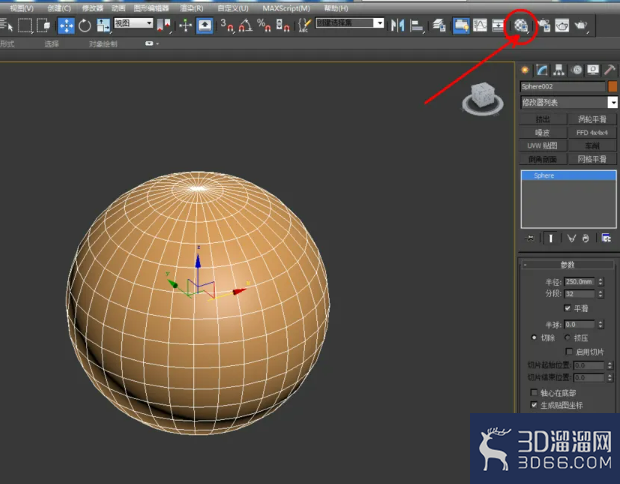Click the 噪波 modifier button
Viewport: 620px width, 484px height.
[x=542, y=133]
